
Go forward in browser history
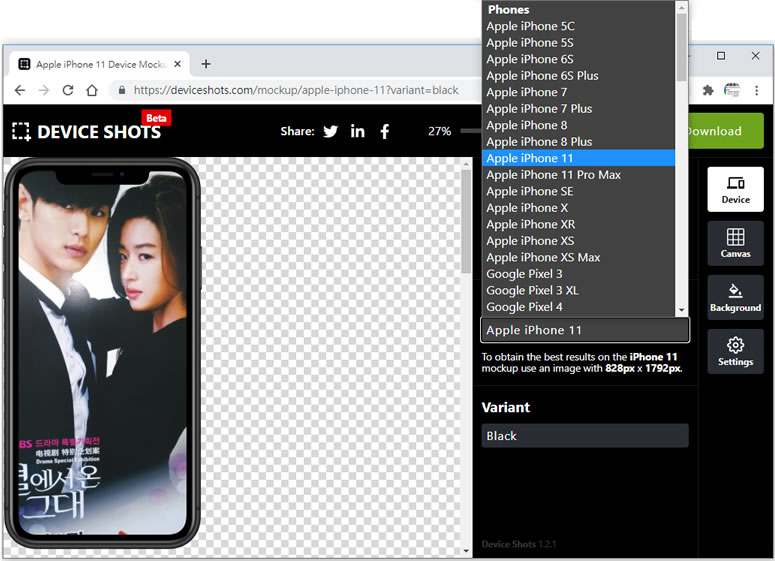tap(44, 90)
